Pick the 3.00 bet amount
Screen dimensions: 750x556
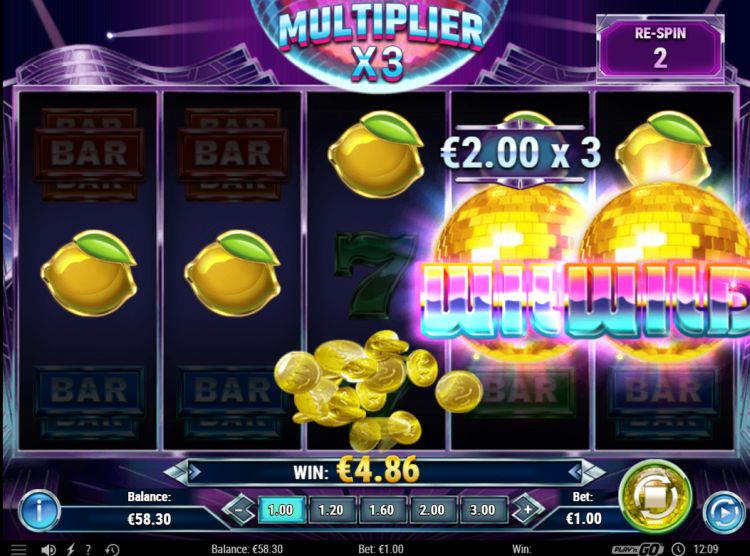[483, 510]
